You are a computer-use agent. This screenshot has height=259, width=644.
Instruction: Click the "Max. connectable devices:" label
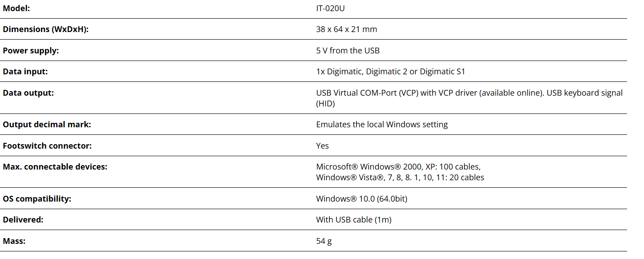pyautogui.click(x=55, y=167)
